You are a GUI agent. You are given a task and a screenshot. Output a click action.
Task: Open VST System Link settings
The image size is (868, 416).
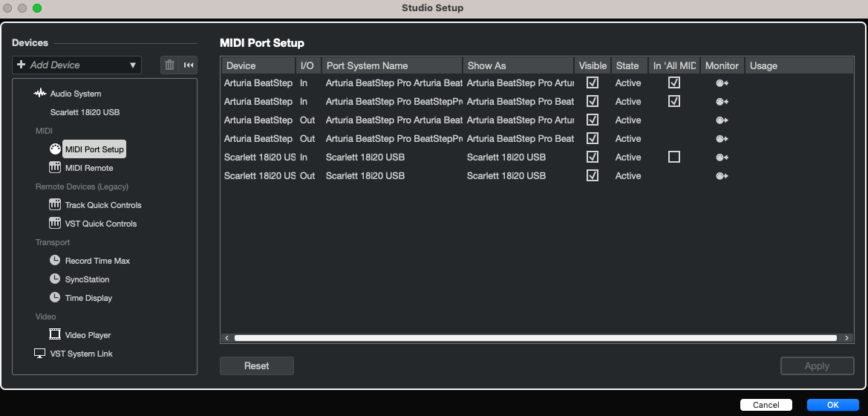coord(81,354)
